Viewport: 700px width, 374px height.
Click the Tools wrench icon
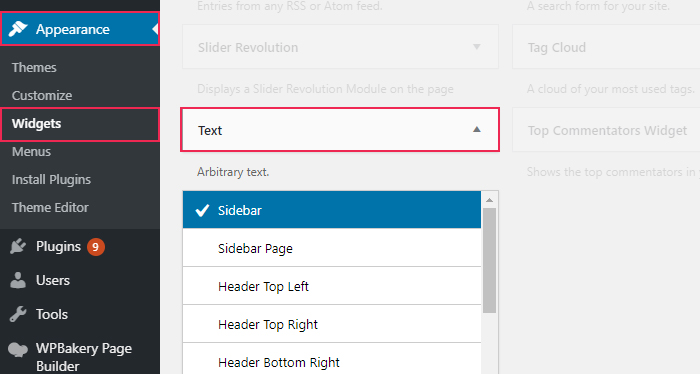pyautogui.click(x=18, y=314)
